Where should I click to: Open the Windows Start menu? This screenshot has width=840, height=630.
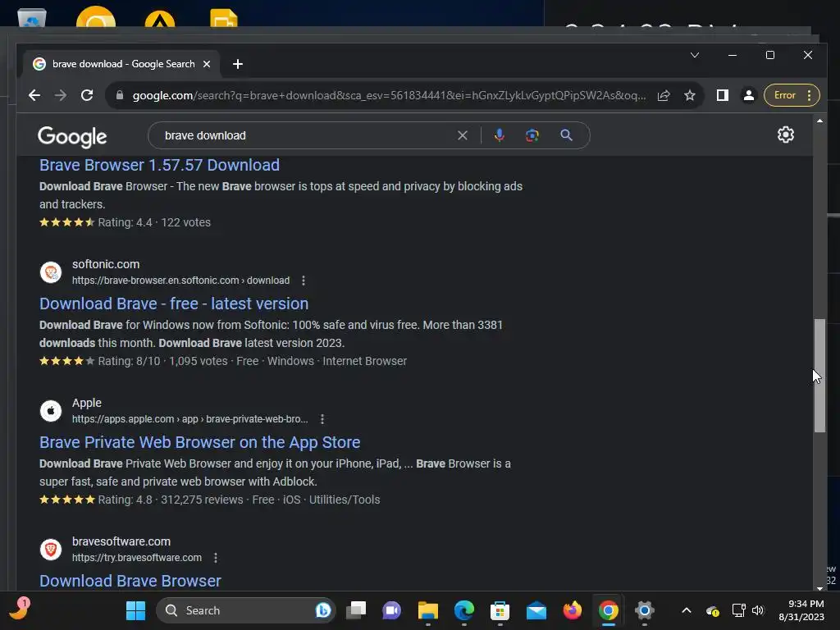point(135,610)
